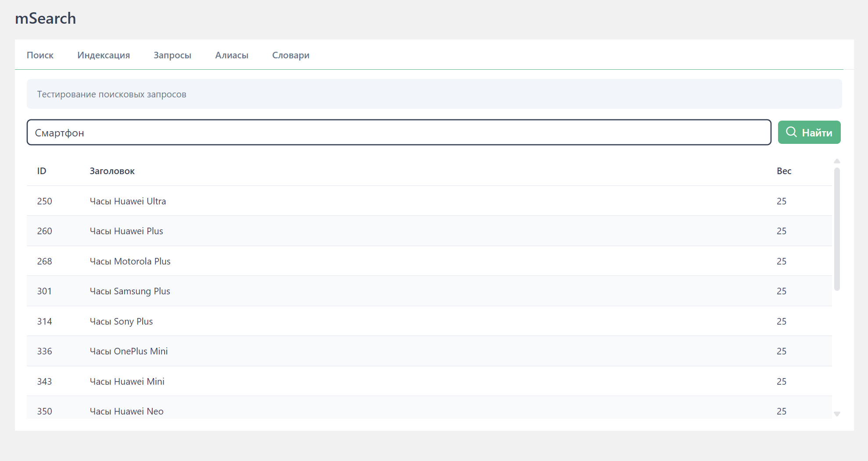Viewport: 868px width, 461px height.
Task: Click the Часы Sony Plus entry
Action: tap(121, 322)
